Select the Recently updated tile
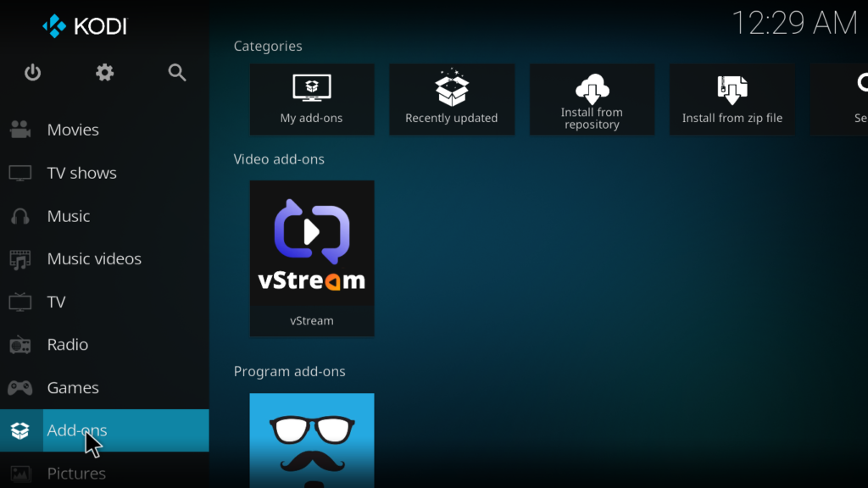Viewport: 868px width, 488px height. coord(452,99)
